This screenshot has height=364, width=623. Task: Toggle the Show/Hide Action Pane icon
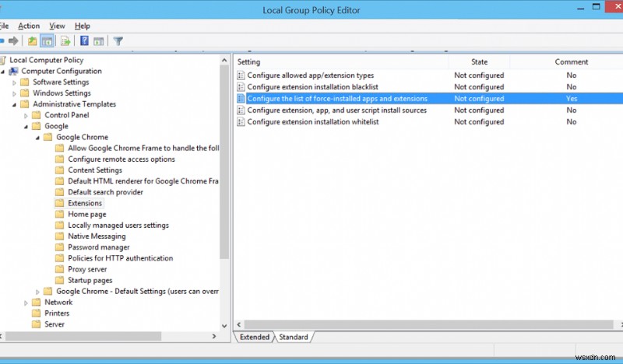99,41
